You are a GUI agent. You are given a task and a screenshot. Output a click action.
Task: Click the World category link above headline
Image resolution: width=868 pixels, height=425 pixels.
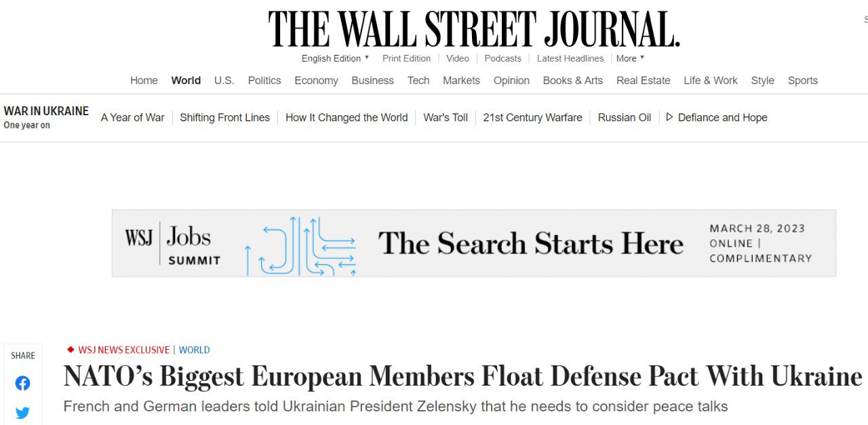pos(194,350)
